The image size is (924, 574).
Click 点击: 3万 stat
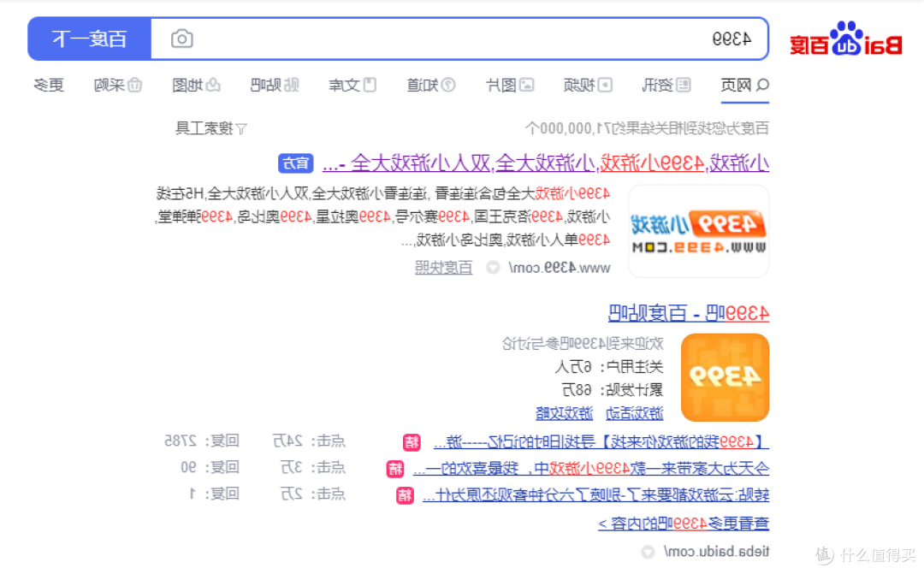[313, 467]
